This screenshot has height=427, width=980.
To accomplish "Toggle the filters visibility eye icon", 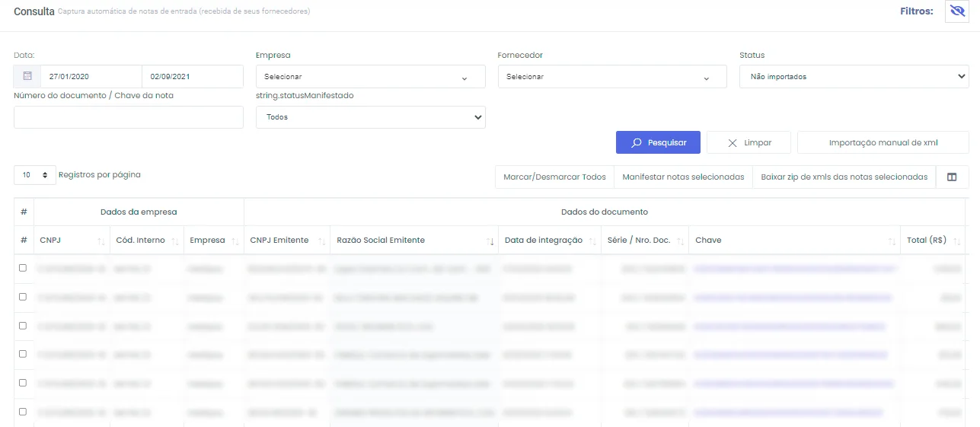I will (x=956, y=12).
